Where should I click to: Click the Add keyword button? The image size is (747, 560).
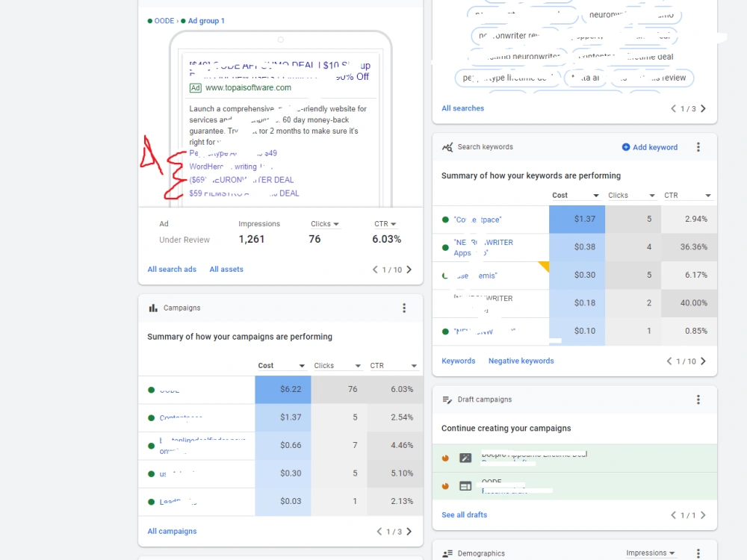pyautogui.click(x=650, y=147)
